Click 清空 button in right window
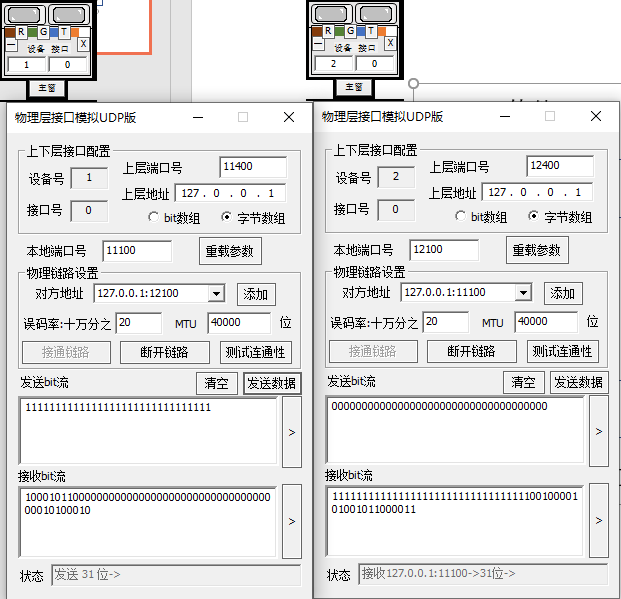The height and width of the screenshot is (599, 621). click(x=523, y=382)
